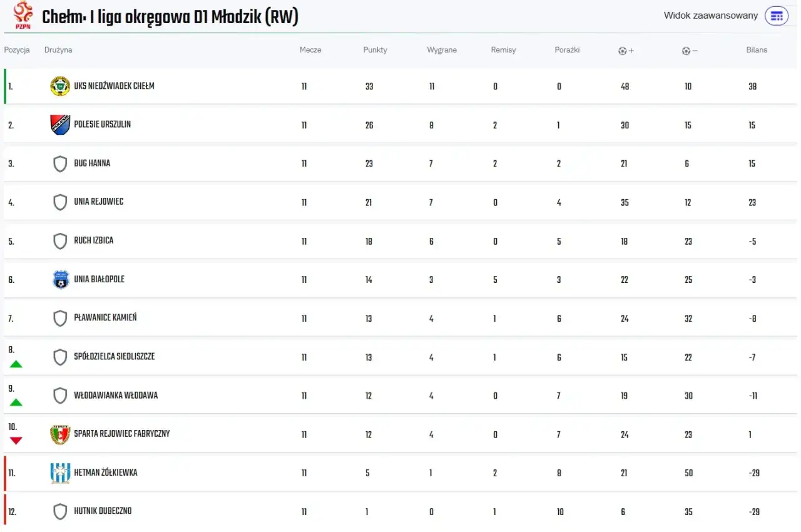Click the PZPN logo in the header
This screenshot has height=532, width=801.
[23, 16]
